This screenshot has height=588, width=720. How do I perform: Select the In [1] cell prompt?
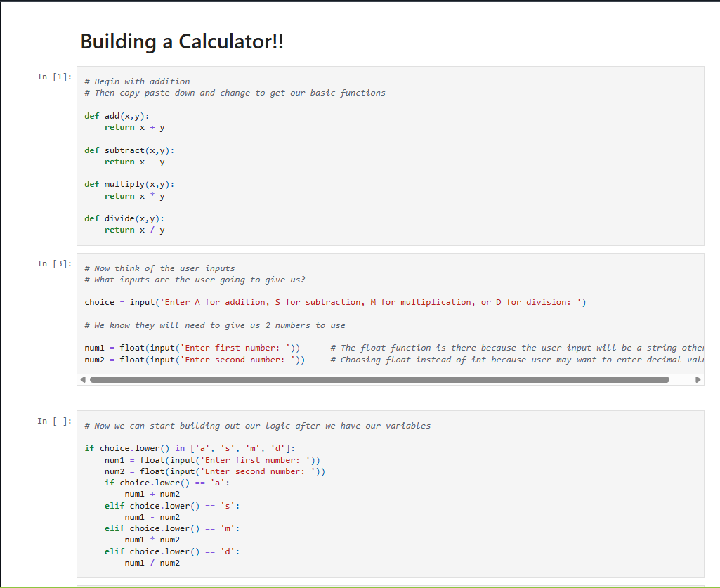point(55,77)
